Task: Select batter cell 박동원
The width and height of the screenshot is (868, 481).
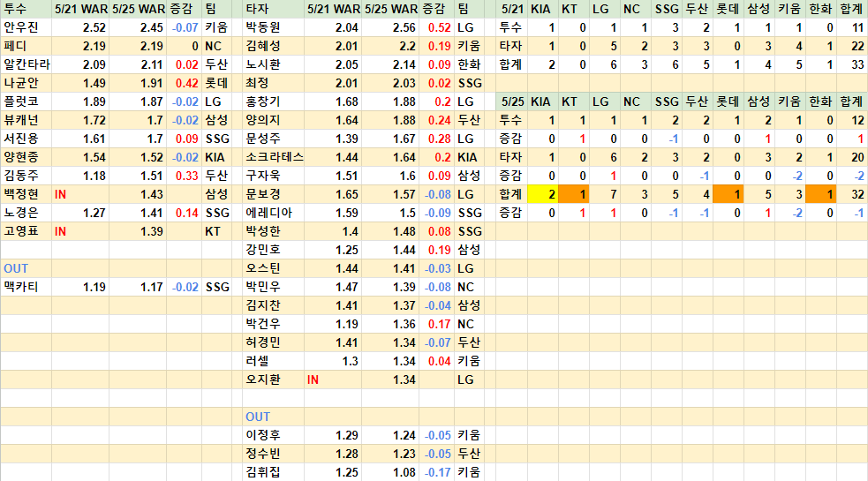Action: point(274,27)
